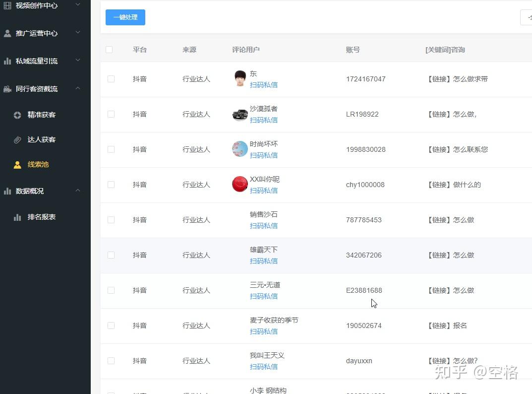Click the 账号 column header
The height and width of the screenshot is (394, 532).
tap(353, 50)
